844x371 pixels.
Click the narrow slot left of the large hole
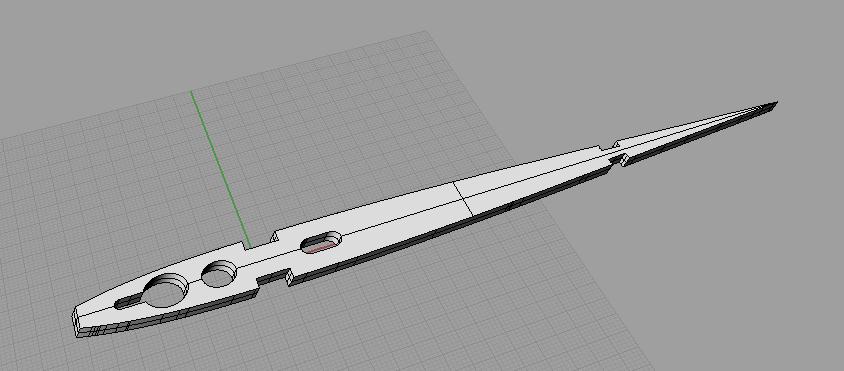click(x=128, y=302)
